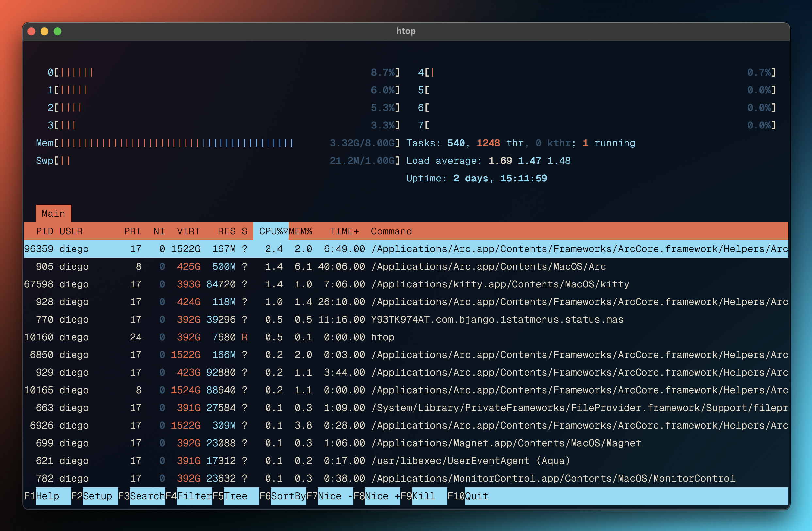Click the Command column header

click(x=391, y=231)
